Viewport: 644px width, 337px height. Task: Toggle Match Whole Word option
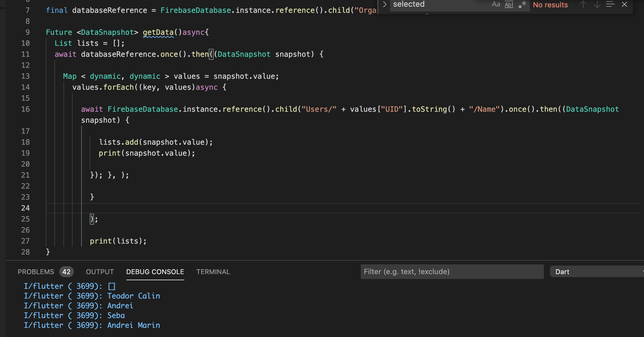click(x=509, y=5)
